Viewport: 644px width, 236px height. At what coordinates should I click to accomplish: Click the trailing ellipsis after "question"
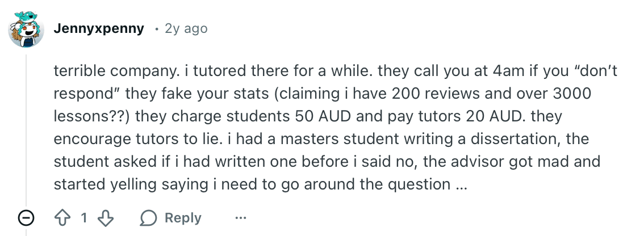pos(461,184)
